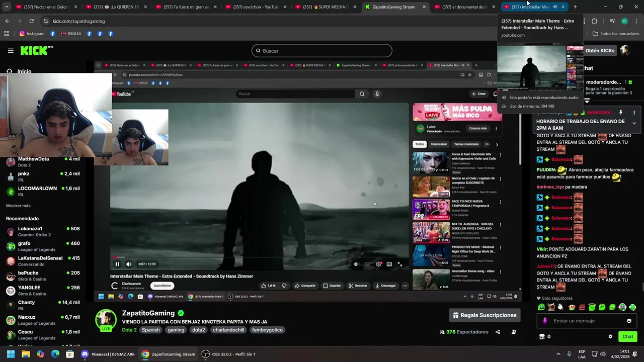
Task: Go back with the browser back arrow
Action: (x=7, y=21)
